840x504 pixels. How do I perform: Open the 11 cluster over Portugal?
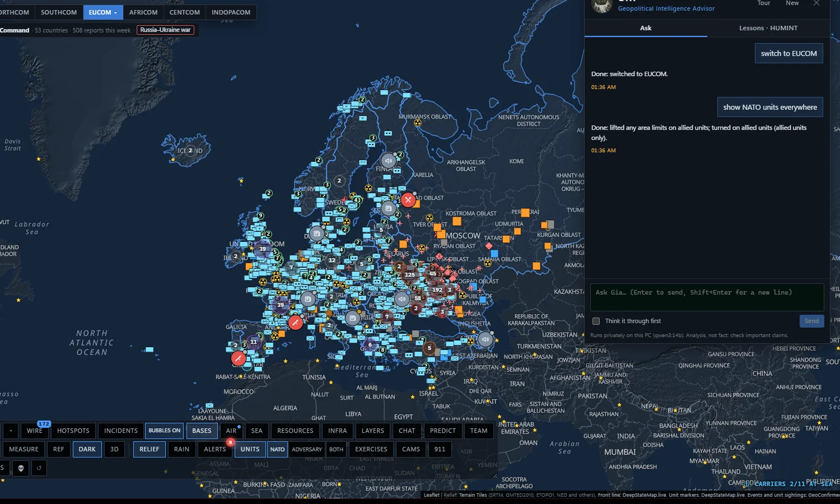point(254,342)
